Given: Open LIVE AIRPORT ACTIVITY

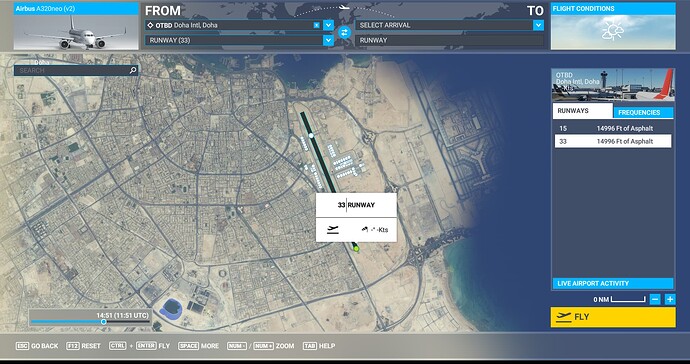Looking at the screenshot, I should [x=613, y=283].
